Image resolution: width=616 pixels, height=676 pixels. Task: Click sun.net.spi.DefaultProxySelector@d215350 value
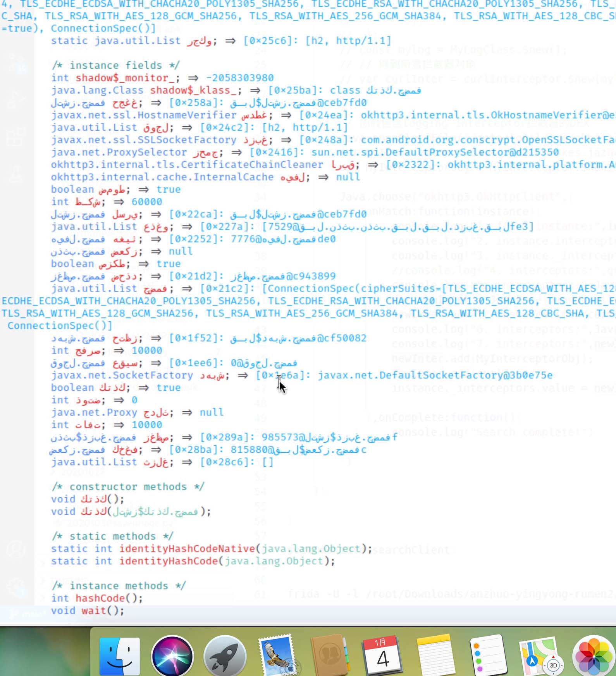click(x=435, y=152)
